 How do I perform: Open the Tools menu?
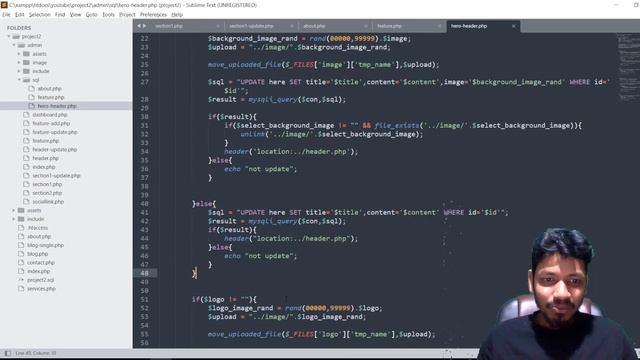tap(108, 14)
